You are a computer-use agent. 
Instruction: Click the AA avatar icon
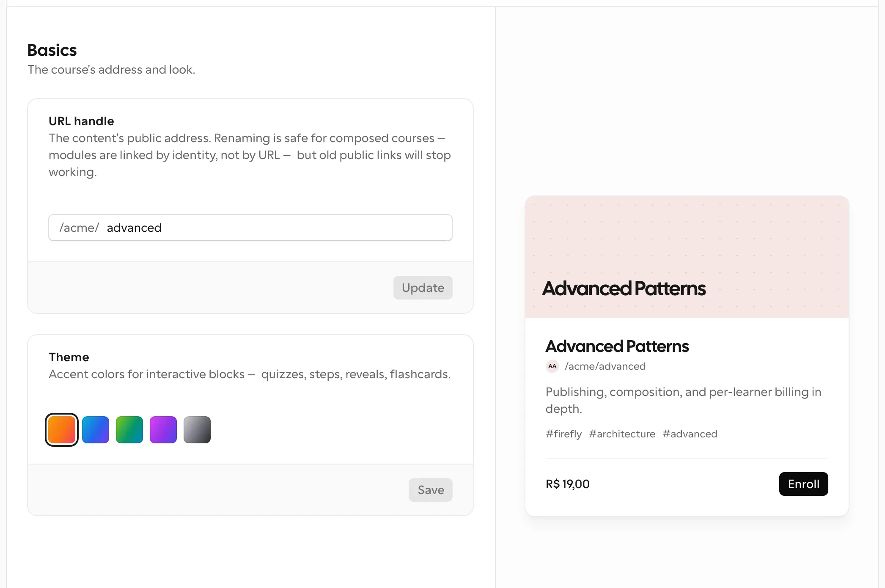pos(552,366)
